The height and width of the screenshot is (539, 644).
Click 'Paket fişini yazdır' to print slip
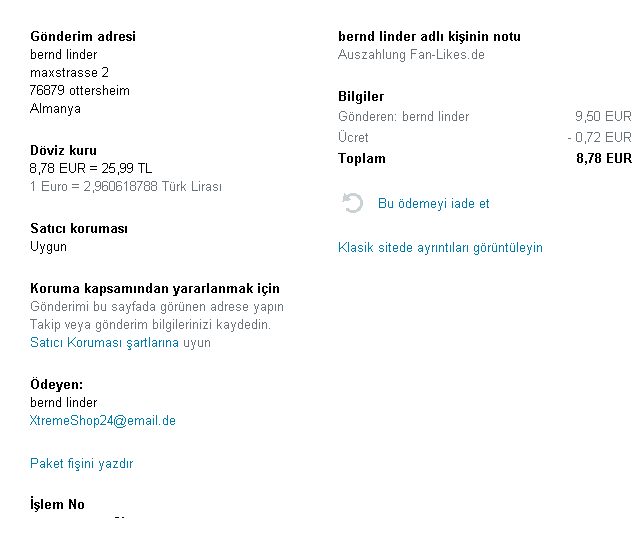81,464
